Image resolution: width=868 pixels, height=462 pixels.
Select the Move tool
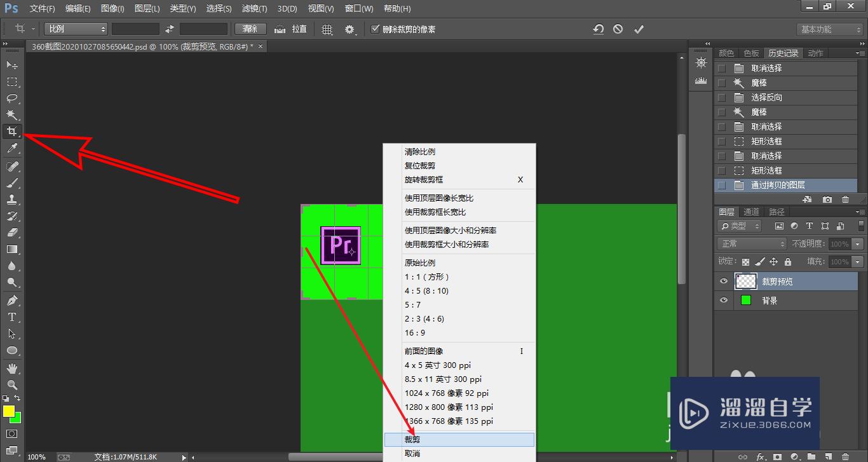pyautogui.click(x=12, y=65)
